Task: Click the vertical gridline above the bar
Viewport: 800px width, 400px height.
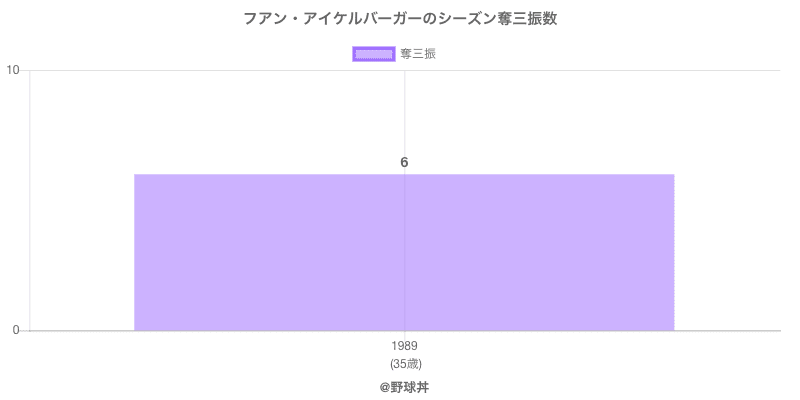Action: click(404, 120)
